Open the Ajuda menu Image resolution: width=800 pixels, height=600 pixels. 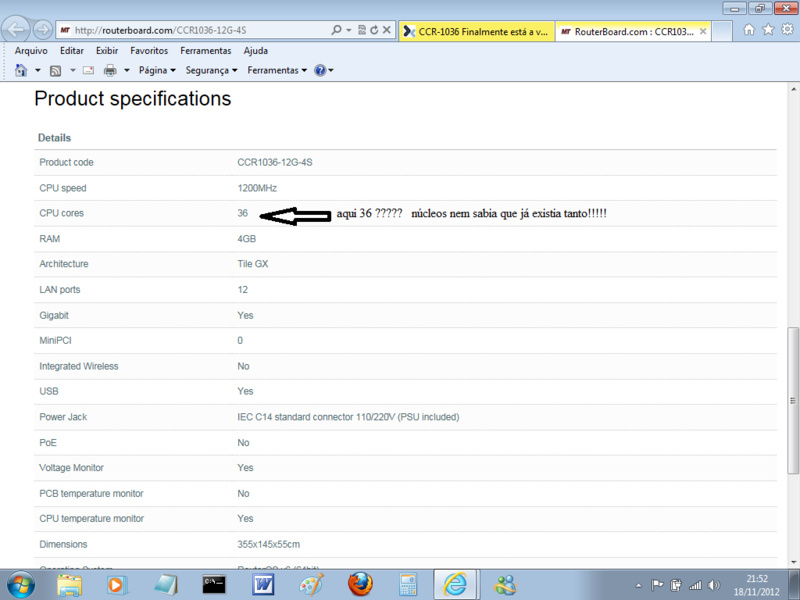point(256,51)
